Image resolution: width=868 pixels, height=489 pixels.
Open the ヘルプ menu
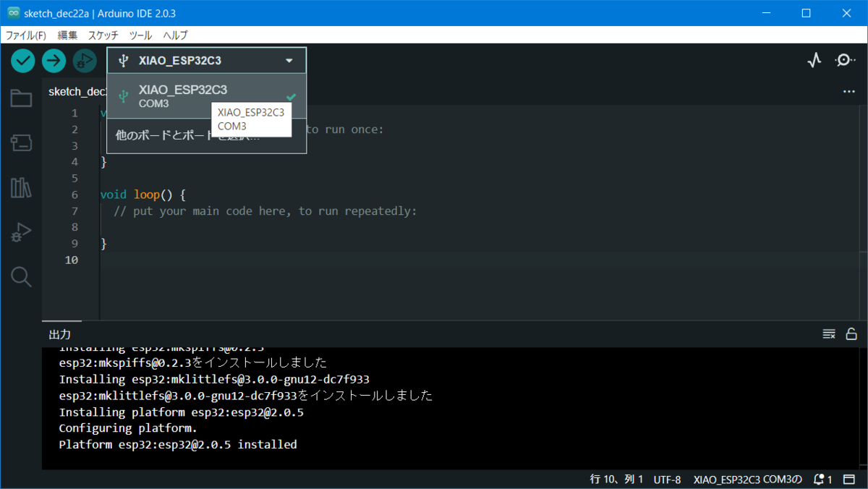(x=175, y=35)
